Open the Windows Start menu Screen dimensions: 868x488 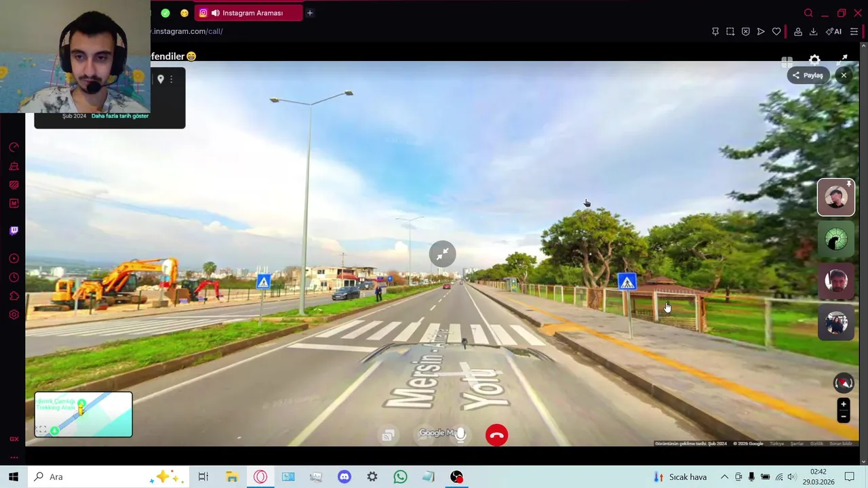point(14,477)
